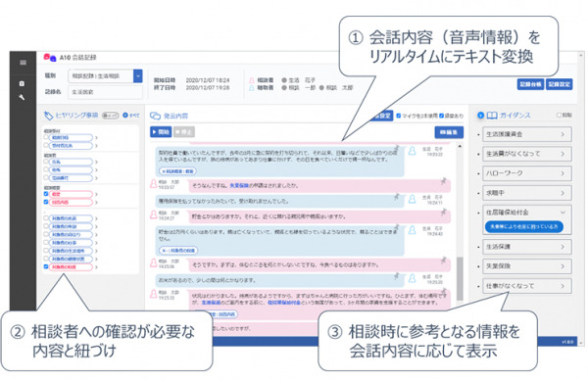Click the speech bubble icon beside 発言内容
This screenshot has width=588, height=380.
(155, 116)
